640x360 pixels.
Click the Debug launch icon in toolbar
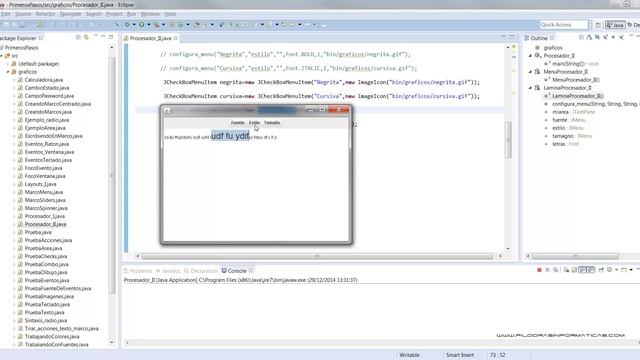pyautogui.click(x=127, y=24)
